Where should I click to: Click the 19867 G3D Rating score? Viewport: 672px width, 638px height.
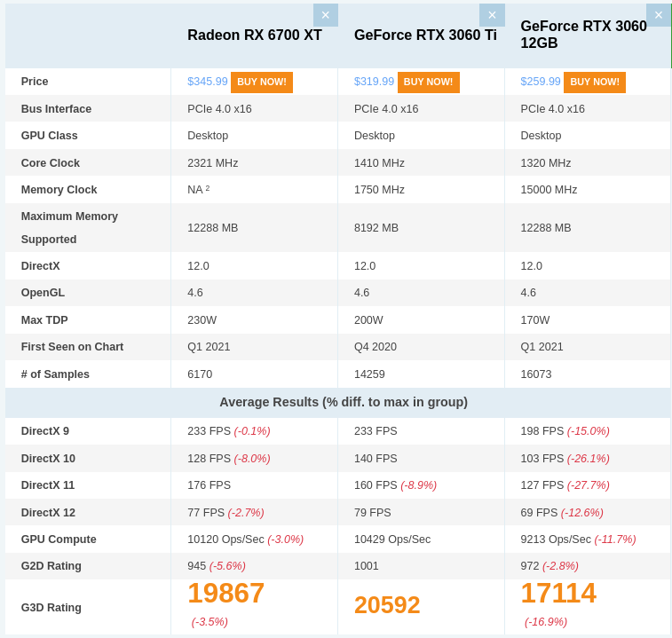tap(225, 594)
